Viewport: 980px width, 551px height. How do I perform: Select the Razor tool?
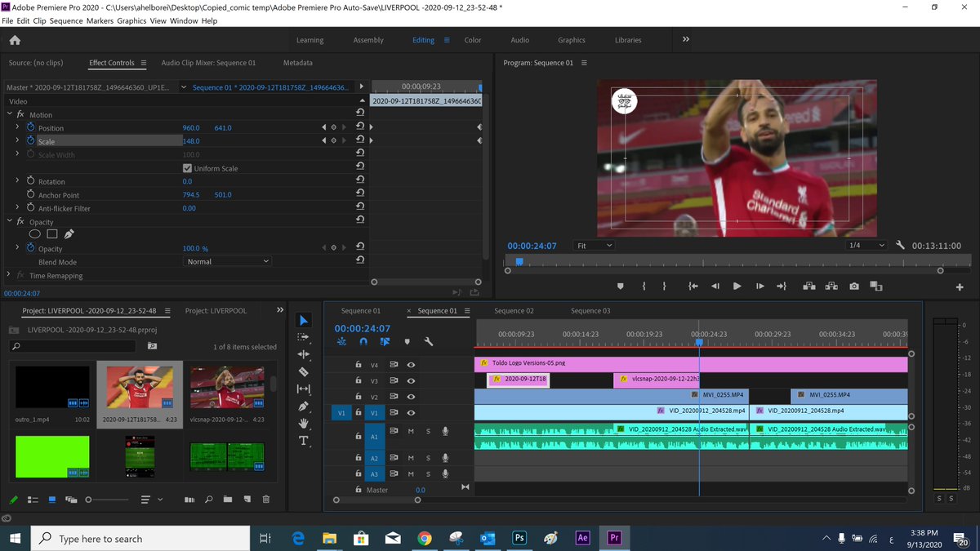coord(304,371)
